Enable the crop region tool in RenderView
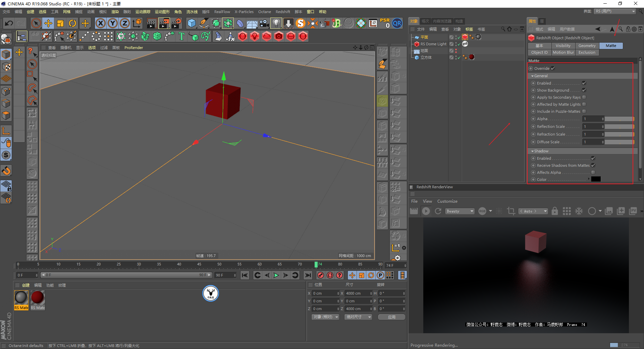 pos(511,211)
